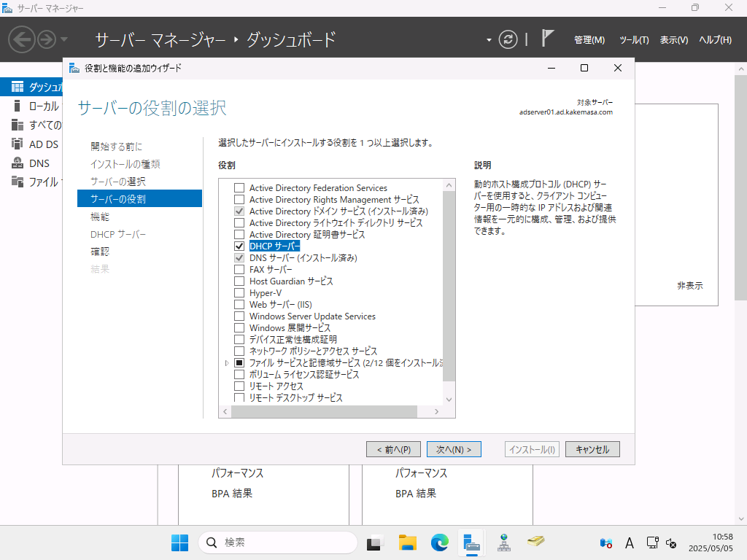Image resolution: width=747 pixels, height=560 pixels.
Task: Check the Windows 展開サービス role
Action: (x=239, y=327)
